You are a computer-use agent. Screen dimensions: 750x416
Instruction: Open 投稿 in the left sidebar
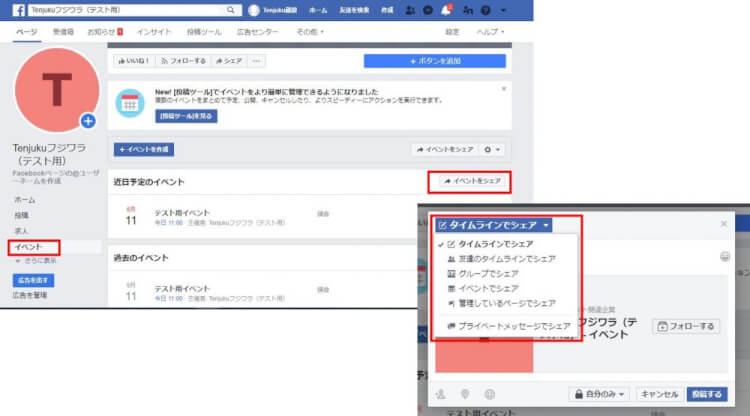click(22, 216)
